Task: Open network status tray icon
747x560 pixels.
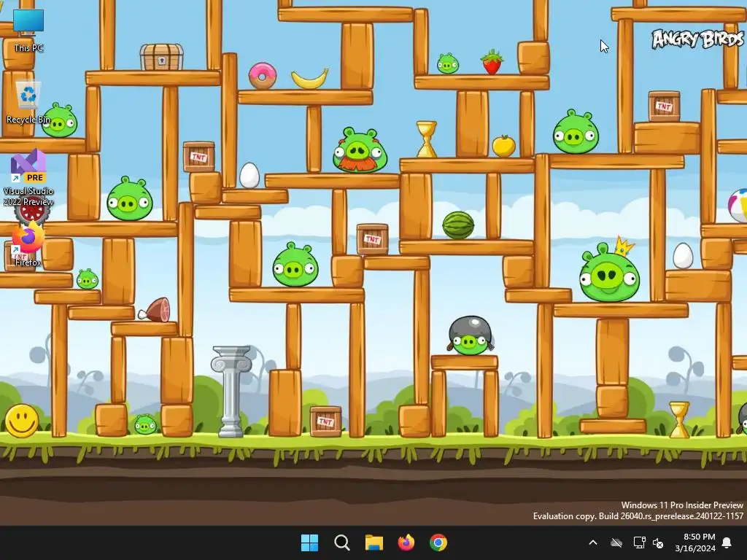Action: click(x=639, y=542)
